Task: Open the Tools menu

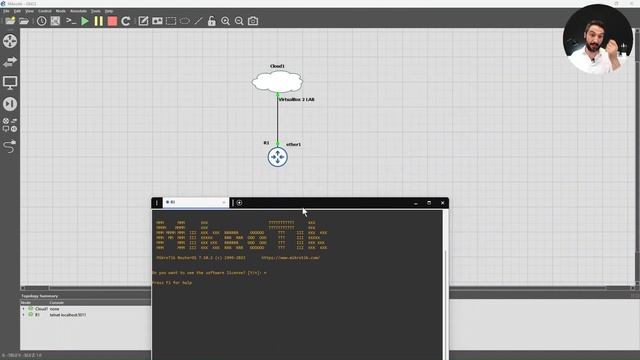Action: [96, 11]
